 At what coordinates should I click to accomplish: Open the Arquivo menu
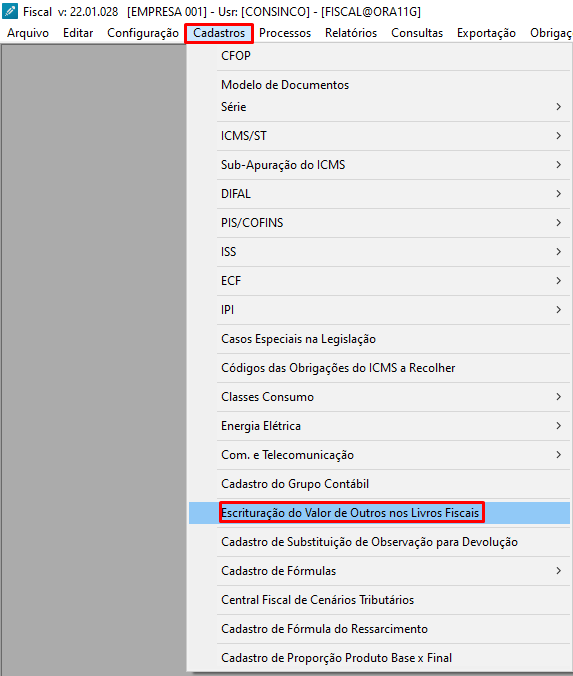(x=28, y=33)
